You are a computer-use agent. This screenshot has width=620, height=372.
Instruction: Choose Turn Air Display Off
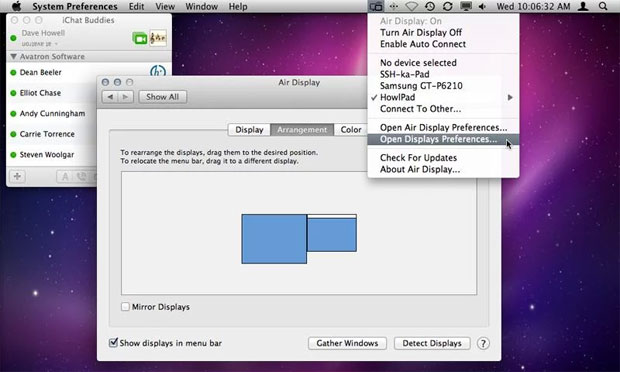coord(443,32)
